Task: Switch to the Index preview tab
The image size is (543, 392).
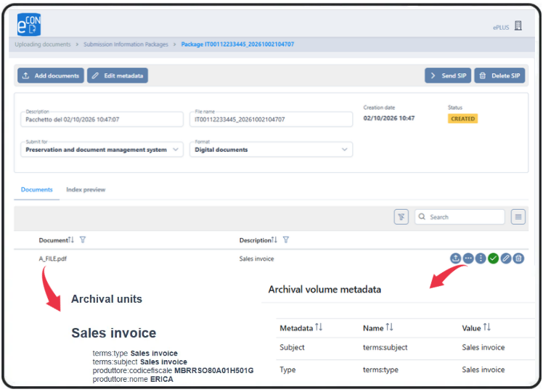Action: coord(86,189)
